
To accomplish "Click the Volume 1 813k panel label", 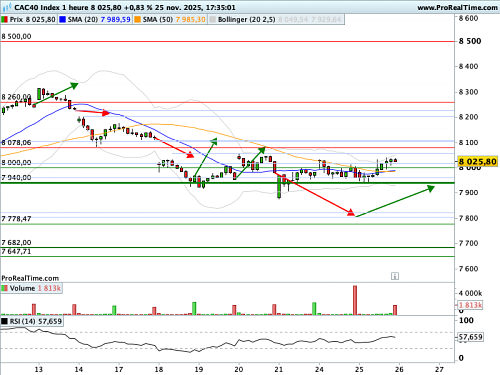I will click(x=35, y=288).
